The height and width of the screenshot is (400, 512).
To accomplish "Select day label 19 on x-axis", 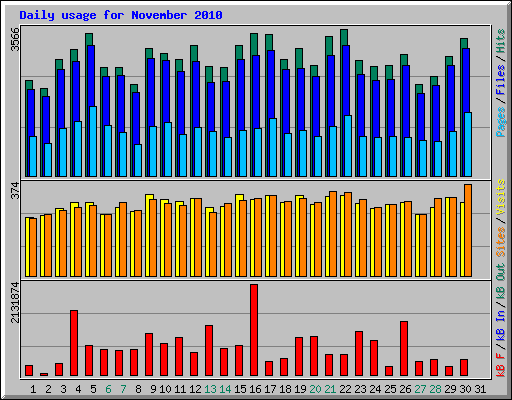I will coord(300,389).
